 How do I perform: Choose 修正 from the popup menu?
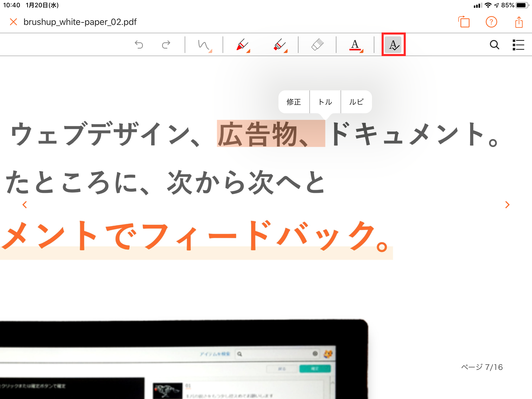tap(294, 102)
